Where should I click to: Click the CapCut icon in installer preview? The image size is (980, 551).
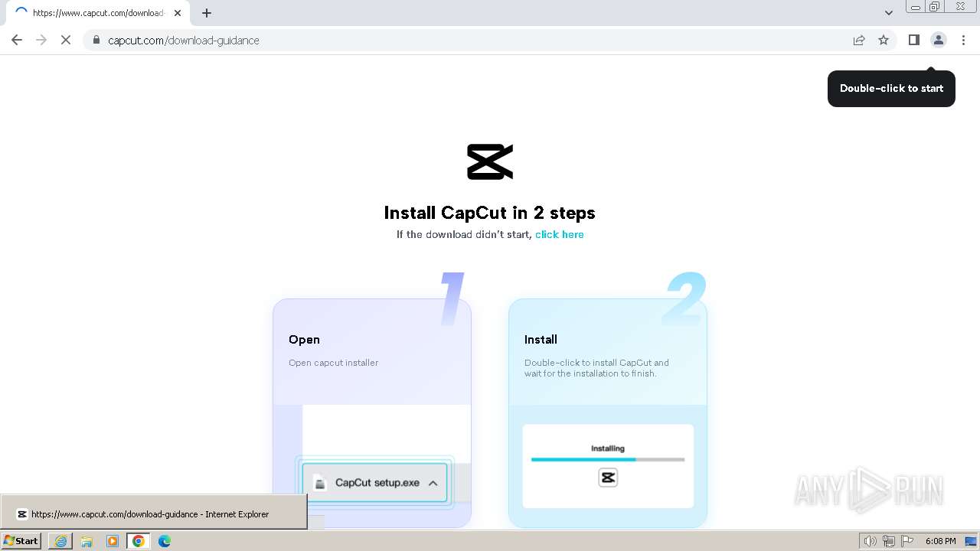tap(608, 478)
